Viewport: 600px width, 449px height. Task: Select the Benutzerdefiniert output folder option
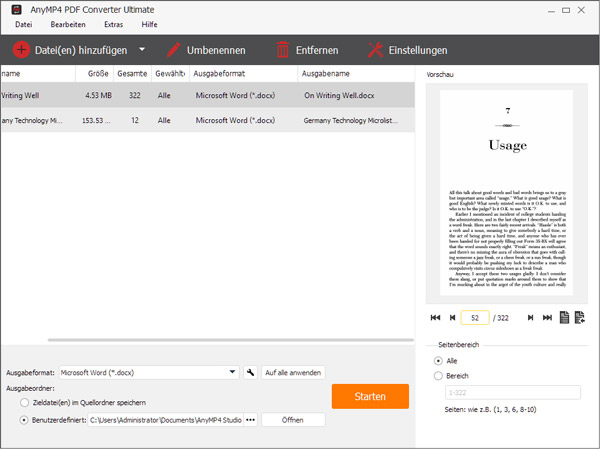click(x=24, y=420)
